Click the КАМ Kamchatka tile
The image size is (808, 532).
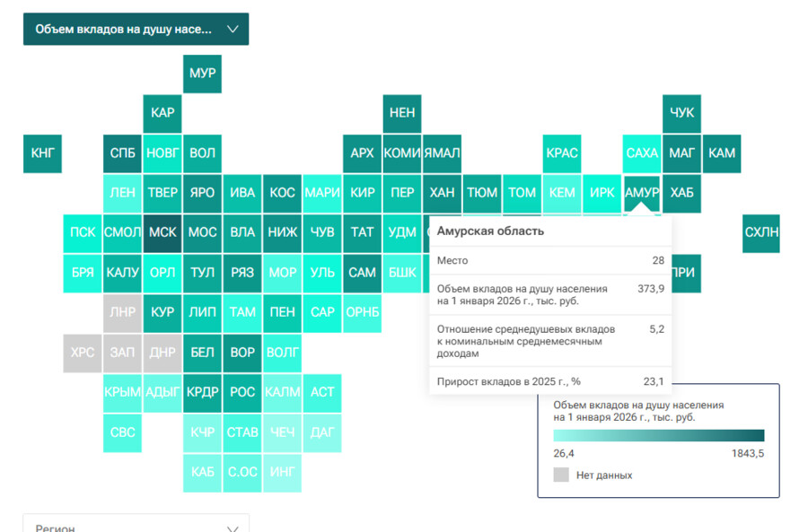[722, 153]
